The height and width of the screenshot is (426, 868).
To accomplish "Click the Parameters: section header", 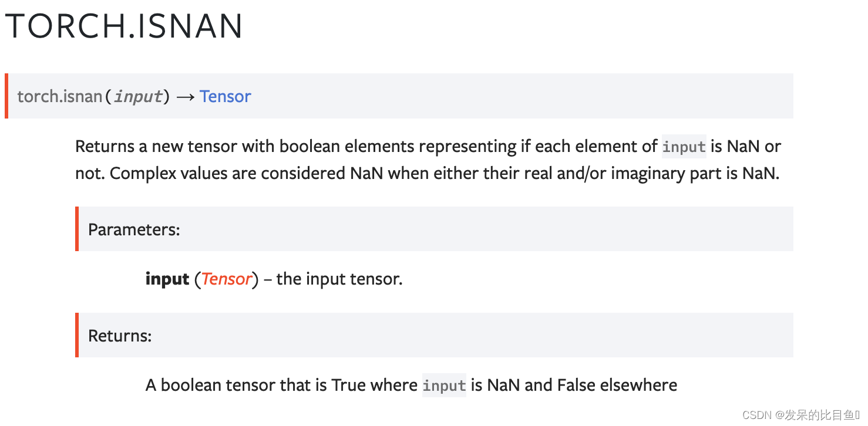I will tap(134, 229).
